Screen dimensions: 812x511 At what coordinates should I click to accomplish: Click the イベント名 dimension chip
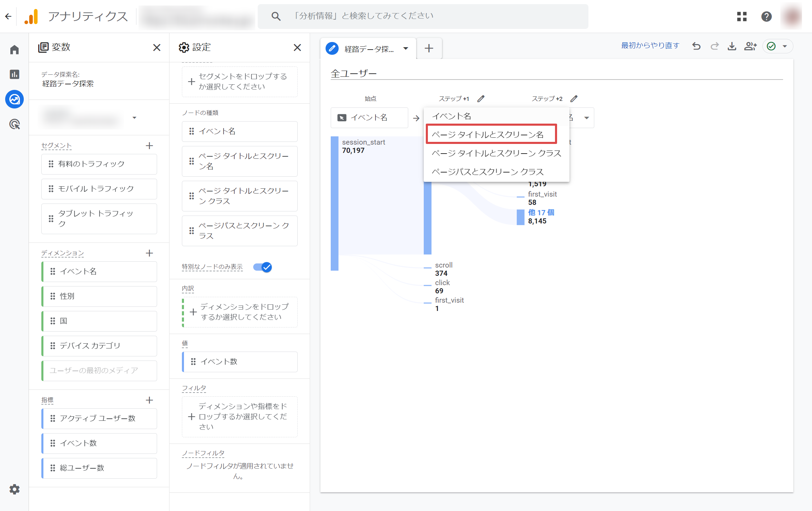point(99,272)
